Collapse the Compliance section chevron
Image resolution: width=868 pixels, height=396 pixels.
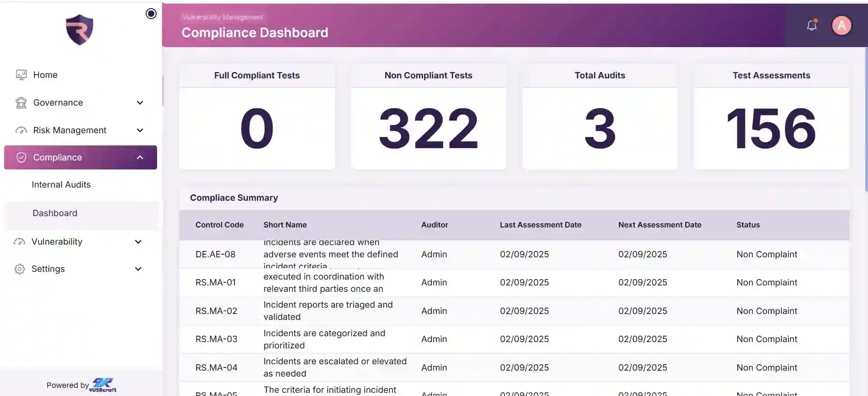click(x=140, y=158)
